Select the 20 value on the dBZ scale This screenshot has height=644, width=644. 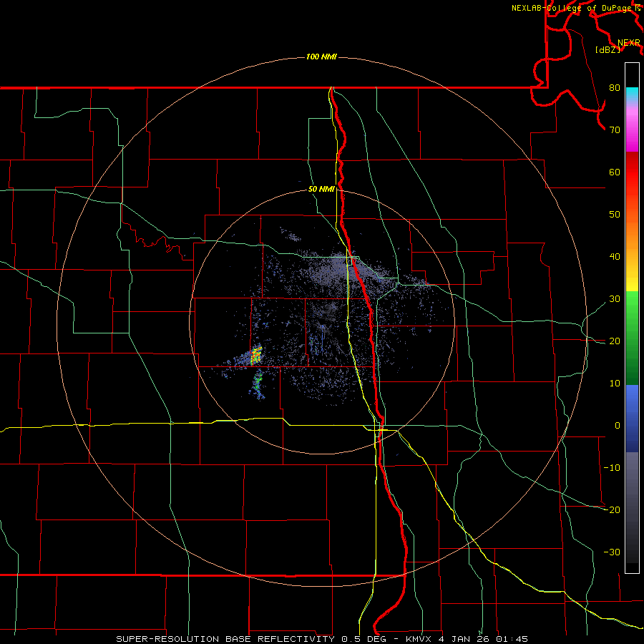point(615,341)
